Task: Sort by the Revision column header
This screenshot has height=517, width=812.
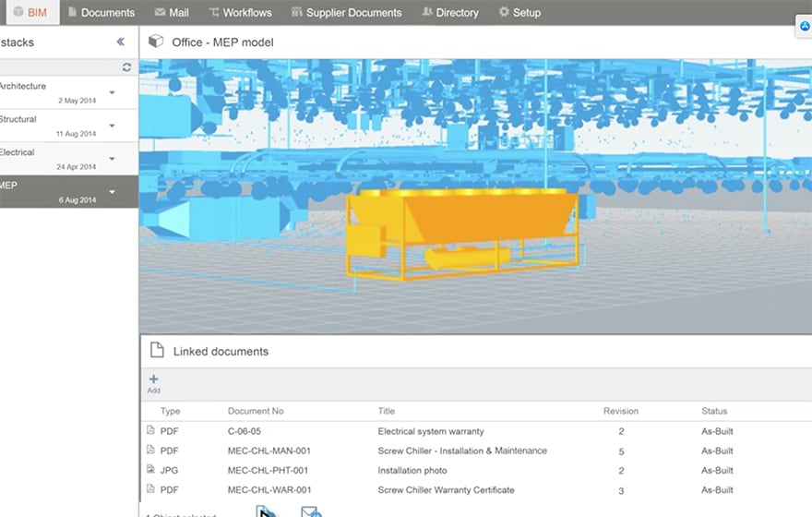Action: (x=620, y=411)
